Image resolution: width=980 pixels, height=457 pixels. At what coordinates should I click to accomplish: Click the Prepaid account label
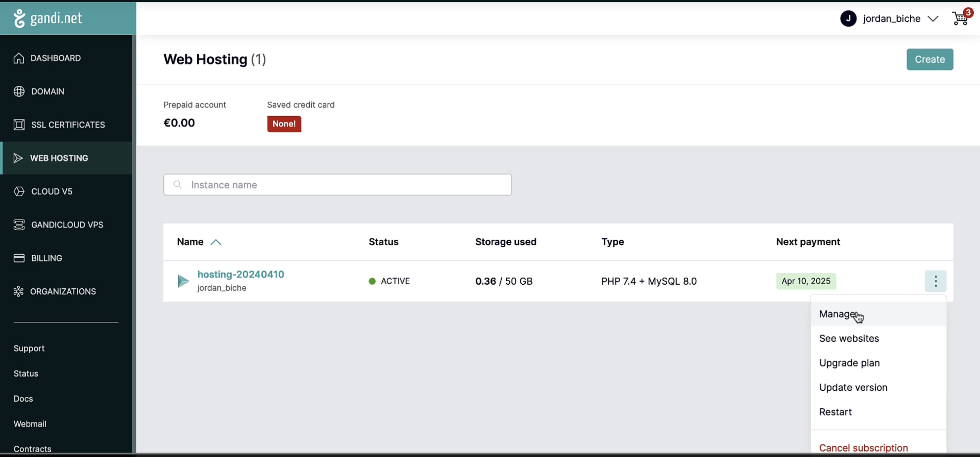[x=194, y=105]
